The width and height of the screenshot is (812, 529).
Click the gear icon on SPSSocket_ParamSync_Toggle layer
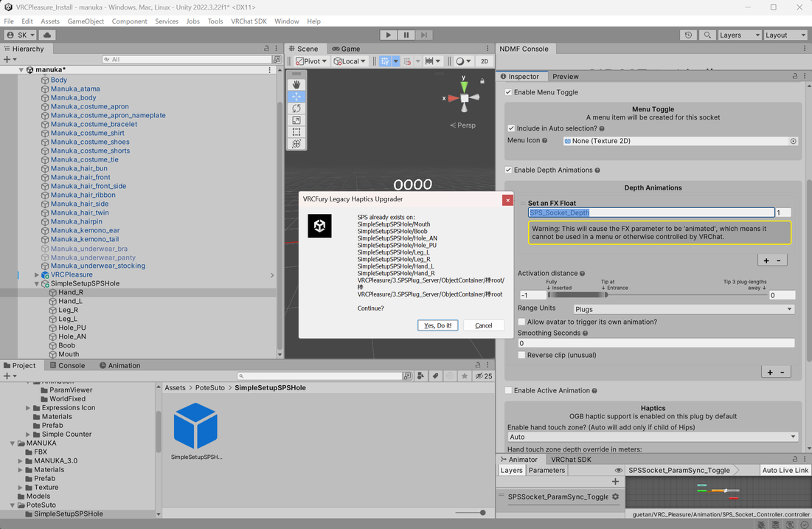pos(615,497)
